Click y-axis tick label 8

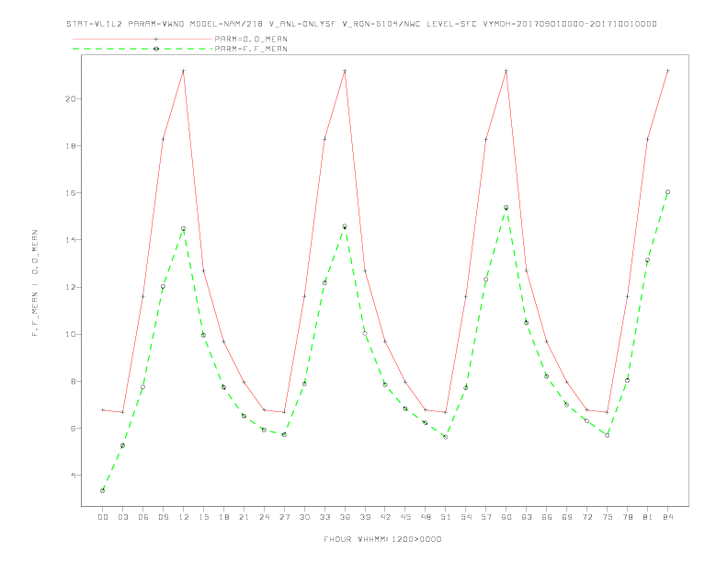click(74, 382)
